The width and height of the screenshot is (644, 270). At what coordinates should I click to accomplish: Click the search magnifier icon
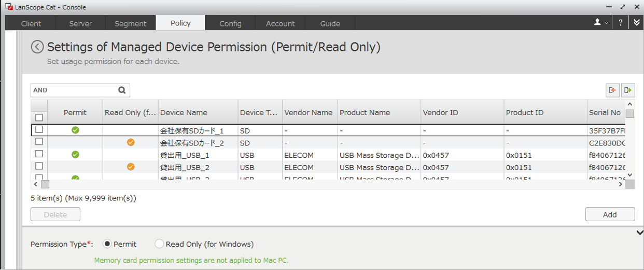(x=122, y=90)
